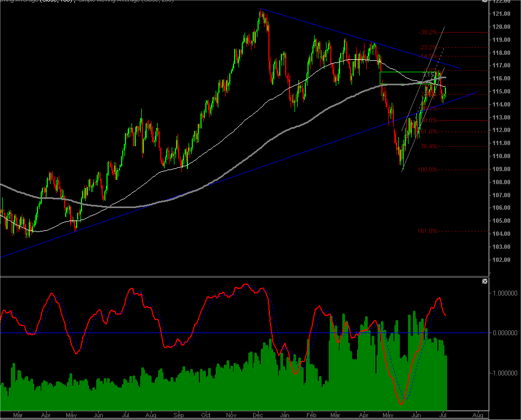
Task: Click the Oct label on time axis
Action: [x=206, y=415]
